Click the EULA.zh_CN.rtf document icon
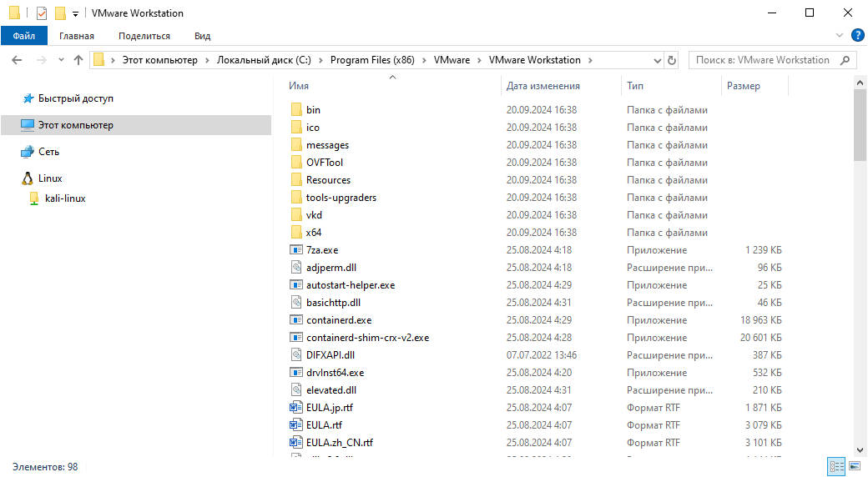 (x=296, y=443)
